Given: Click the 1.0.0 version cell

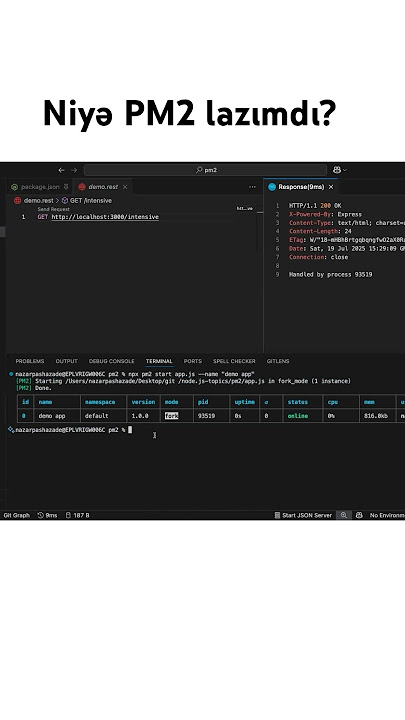Looking at the screenshot, I should (140, 416).
